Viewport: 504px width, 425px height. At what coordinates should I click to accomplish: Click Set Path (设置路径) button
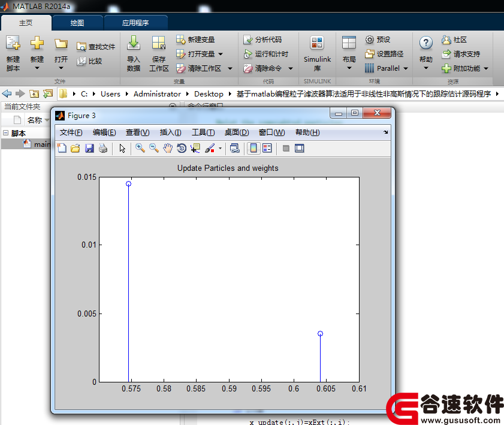[384, 54]
